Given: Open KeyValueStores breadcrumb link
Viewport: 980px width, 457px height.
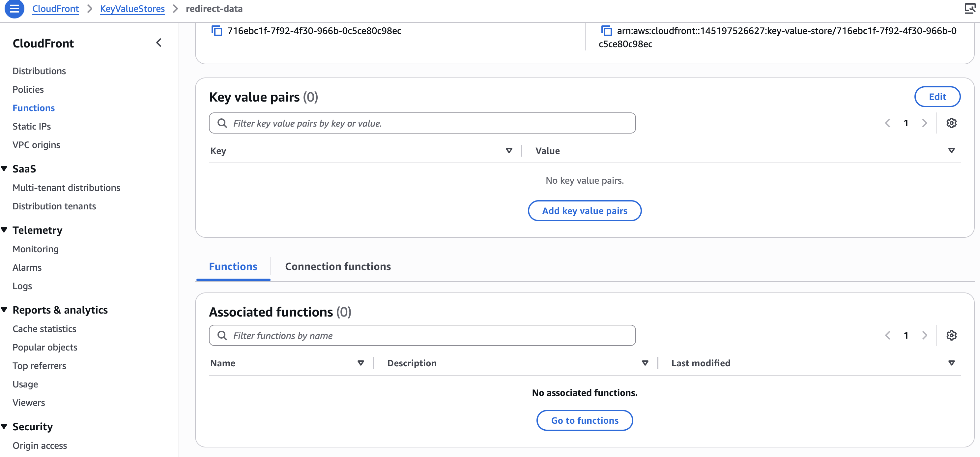Looking at the screenshot, I should (x=132, y=8).
